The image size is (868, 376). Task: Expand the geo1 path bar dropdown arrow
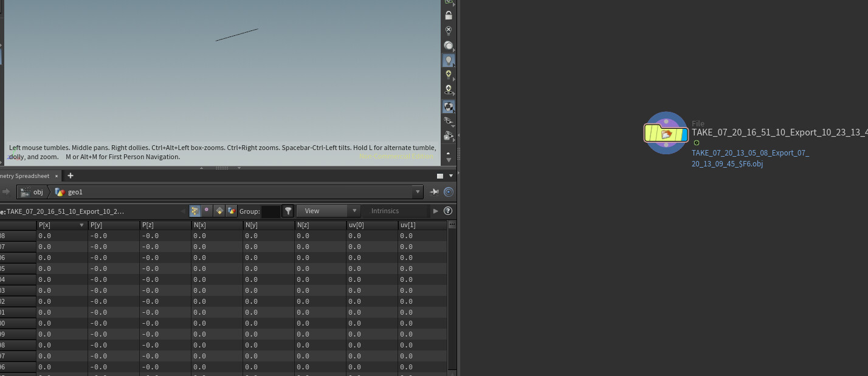coord(417,192)
